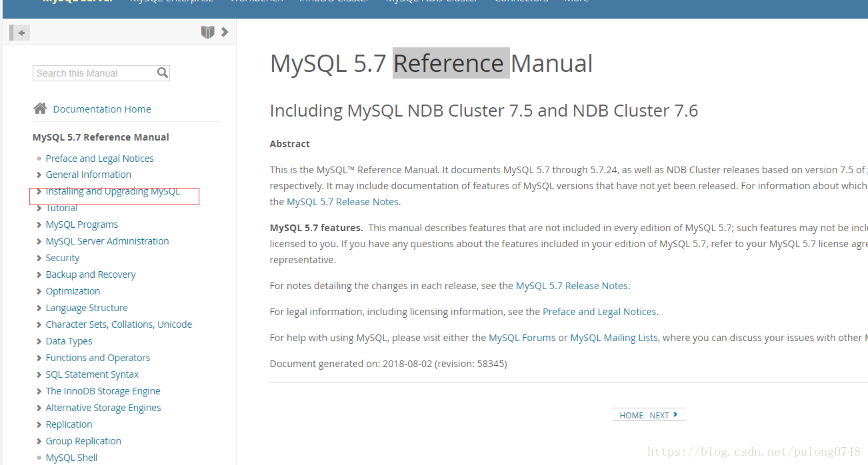Open SQL Statement Syntax chapter
The width and height of the screenshot is (868, 465).
[92, 374]
